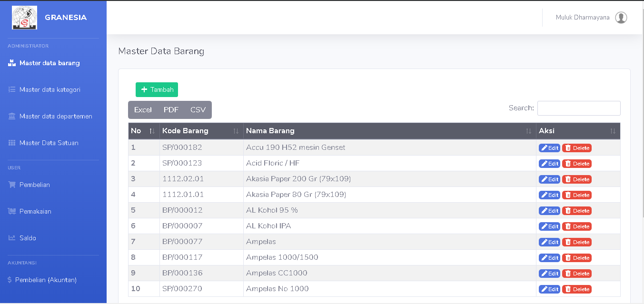644x304 pixels.
Task: Delete the AL Kohol 95 % row
Action: tap(577, 211)
